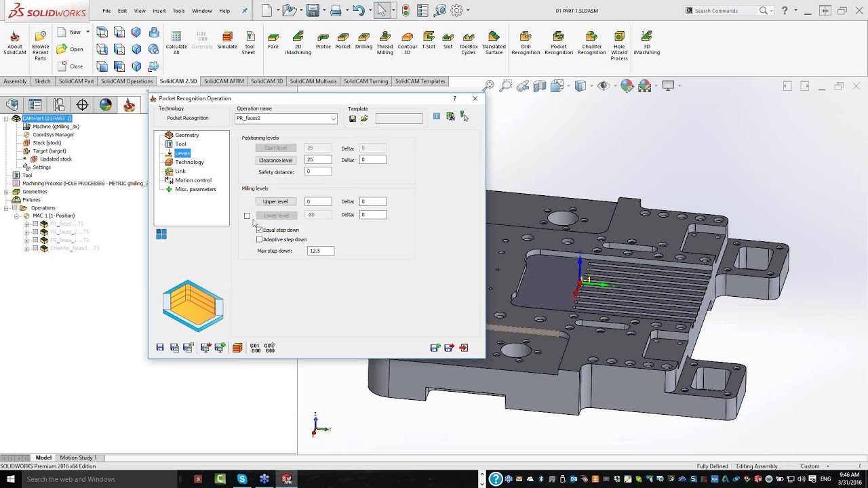Open 3D iMachining operation
868x488 pixels.
646,43
